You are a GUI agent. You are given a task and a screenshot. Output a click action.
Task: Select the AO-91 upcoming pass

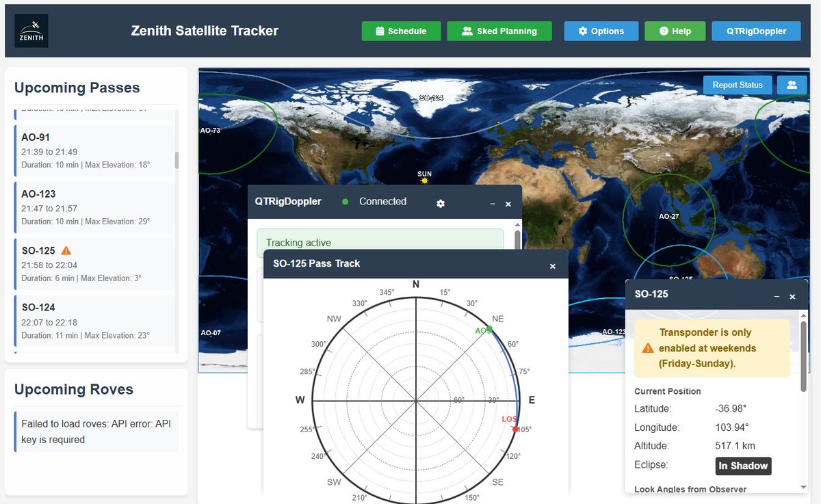coord(94,150)
